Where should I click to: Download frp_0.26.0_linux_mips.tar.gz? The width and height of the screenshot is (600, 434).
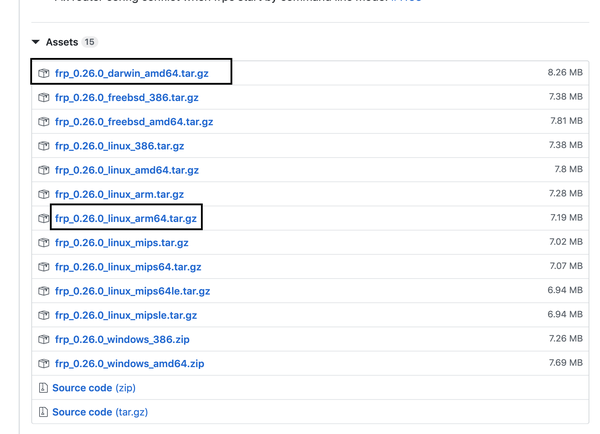pyautogui.click(x=122, y=243)
